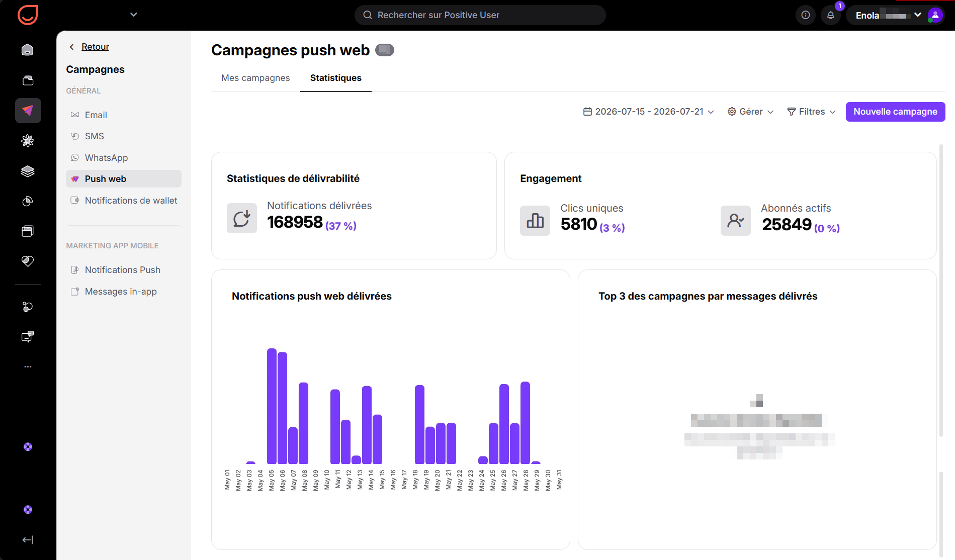
Task: Open the Gérer dropdown
Action: point(751,112)
